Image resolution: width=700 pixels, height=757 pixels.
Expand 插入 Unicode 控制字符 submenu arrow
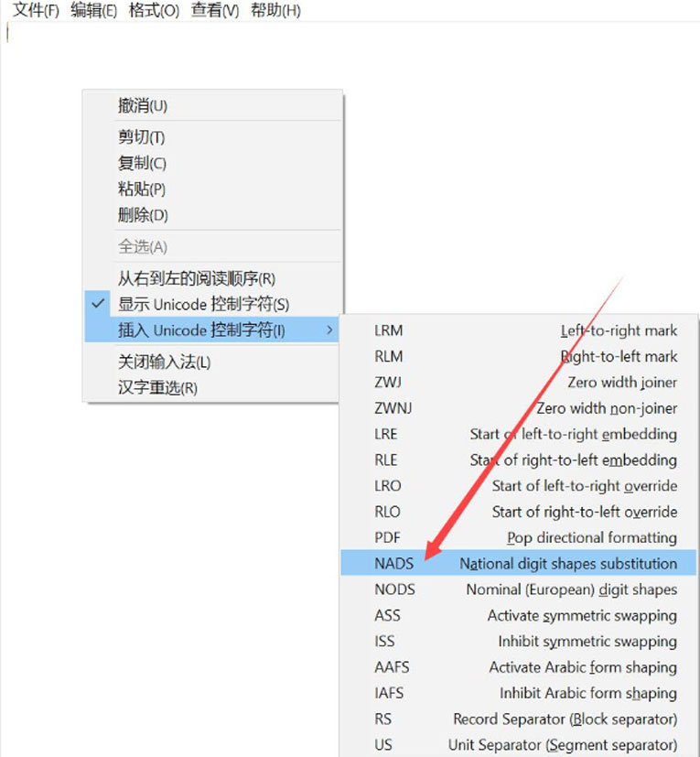[x=329, y=330]
